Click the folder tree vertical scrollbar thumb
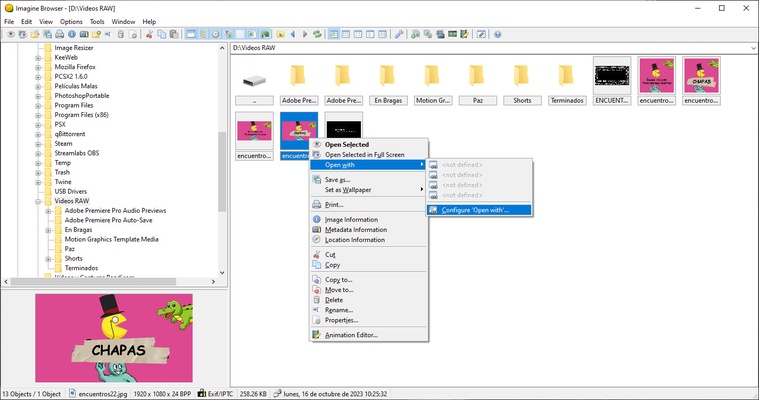The width and height of the screenshot is (759, 400). [222, 171]
